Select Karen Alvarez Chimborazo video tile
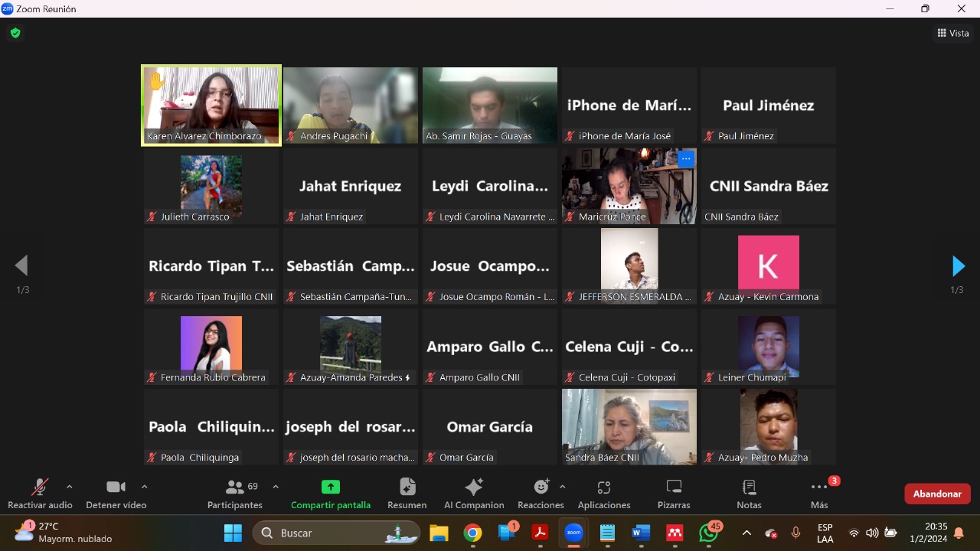The height and width of the screenshot is (551, 980). pyautogui.click(x=211, y=105)
